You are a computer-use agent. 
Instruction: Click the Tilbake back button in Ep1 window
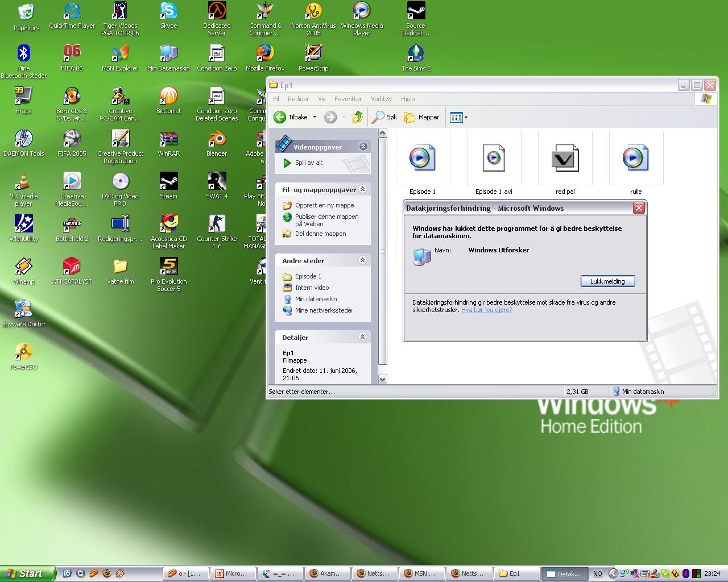click(x=291, y=117)
